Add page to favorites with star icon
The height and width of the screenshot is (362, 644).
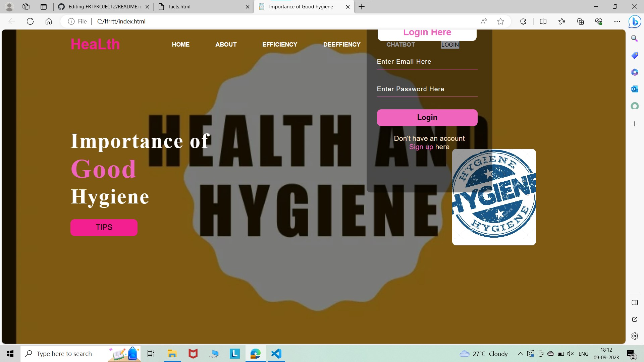pos(500,21)
